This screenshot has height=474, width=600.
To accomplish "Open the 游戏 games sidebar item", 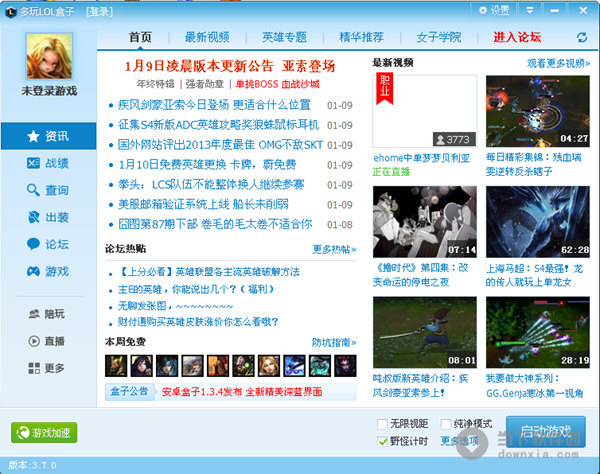I will coord(48,271).
